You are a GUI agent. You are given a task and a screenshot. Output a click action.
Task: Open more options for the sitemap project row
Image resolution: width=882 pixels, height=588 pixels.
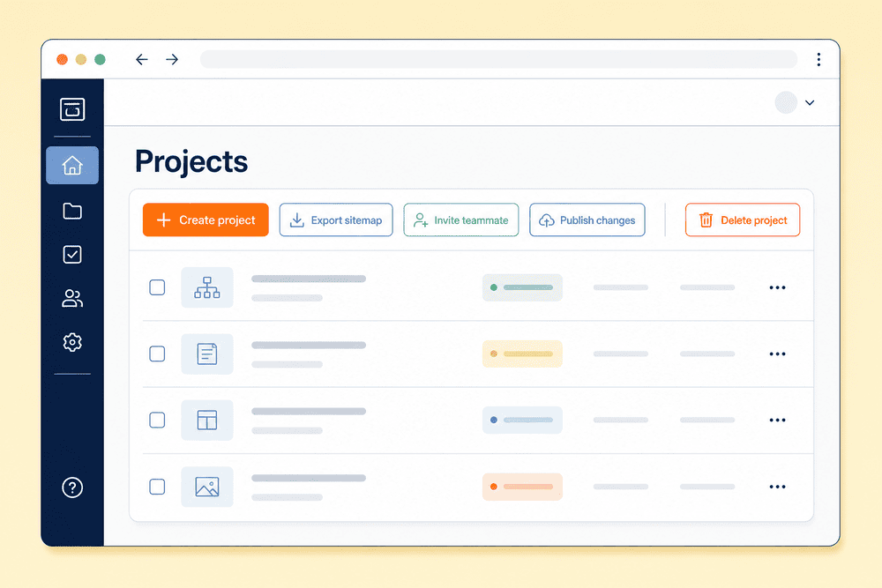pyautogui.click(x=777, y=287)
